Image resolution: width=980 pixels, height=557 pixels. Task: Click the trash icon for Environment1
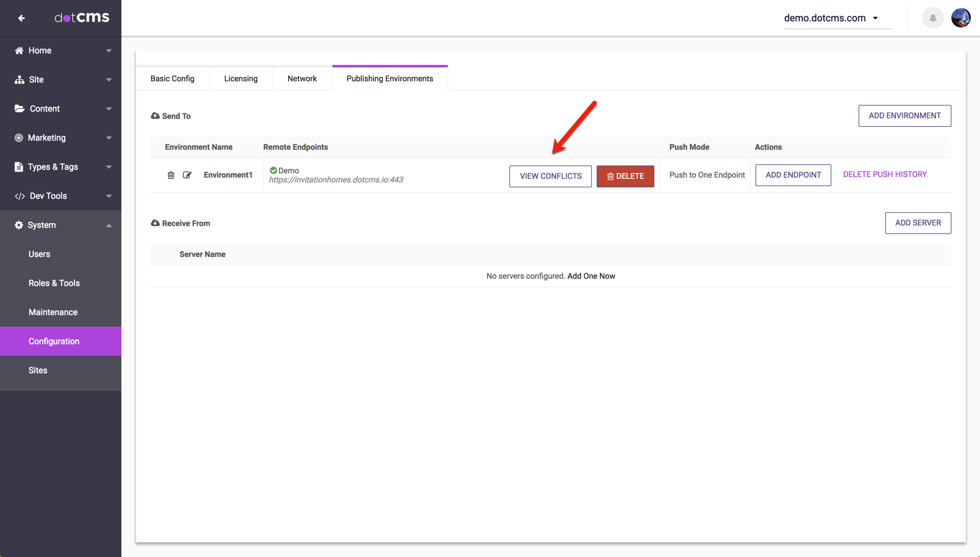[171, 175]
